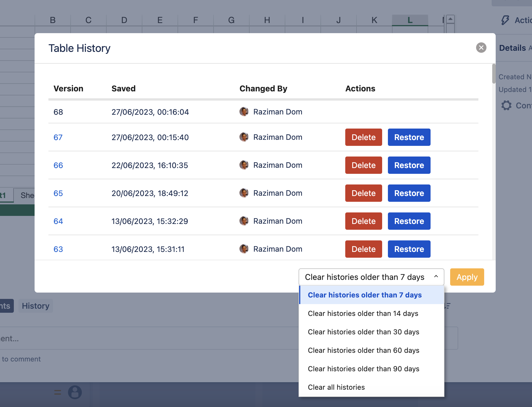Click spreadsheet scroll up arrow
Screen dimensions: 532x407
(450, 19)
